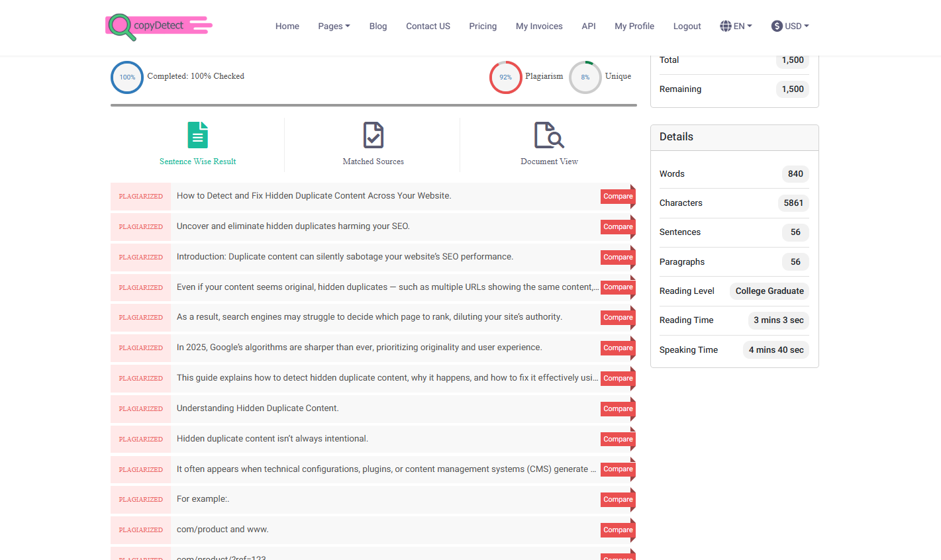Click Compare next to the 'For example:' sentence
The width and height of the screenshot is (941, 560).
617,499
